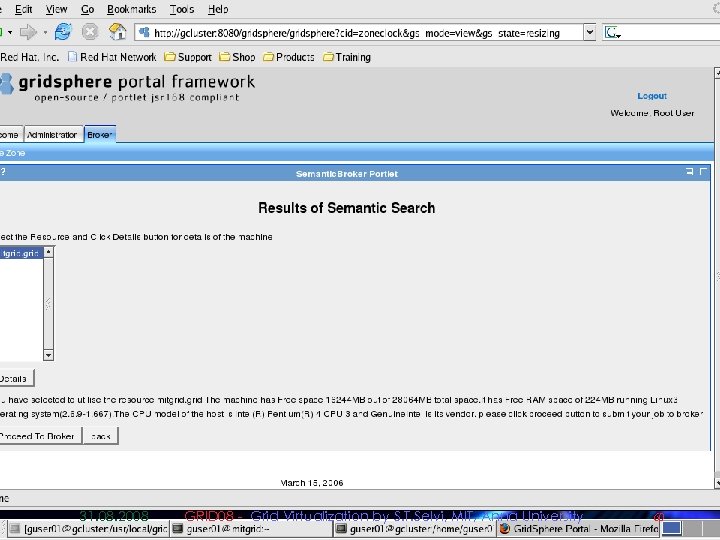The image size is (720, 540).
Task: Click the Results of Semantic Search heading
Action: 346,208
